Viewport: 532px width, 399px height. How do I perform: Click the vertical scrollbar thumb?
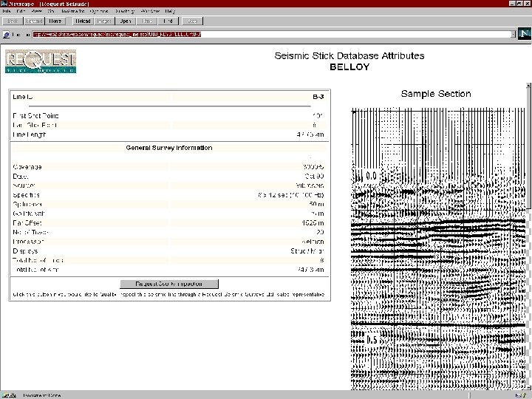point(528,148)
